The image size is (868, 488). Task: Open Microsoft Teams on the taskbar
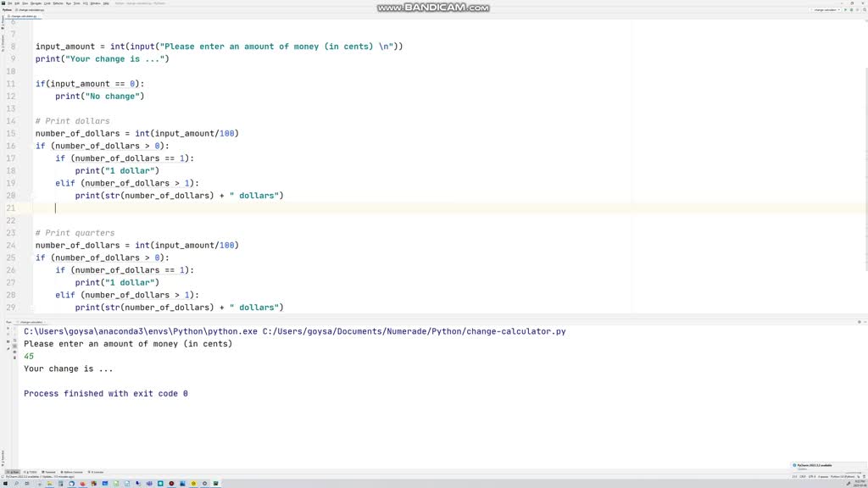[x=149, y=484]
